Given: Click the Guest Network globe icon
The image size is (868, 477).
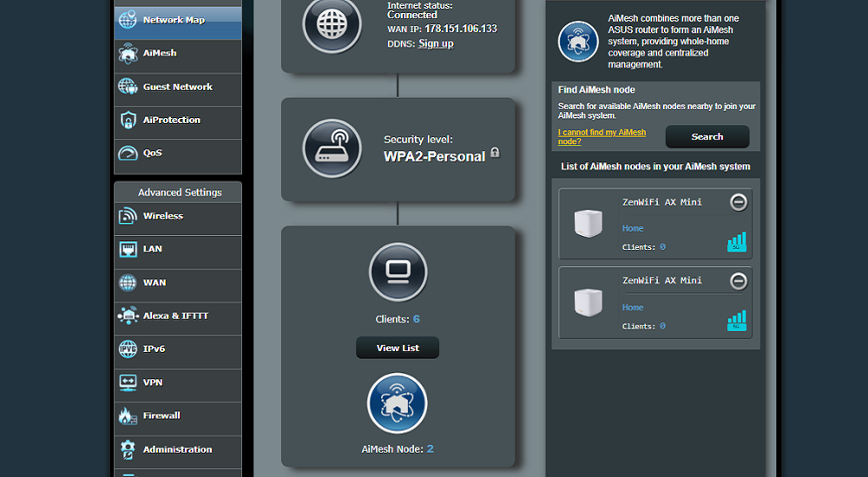Looking at the screenshot, I should point(128,87).
